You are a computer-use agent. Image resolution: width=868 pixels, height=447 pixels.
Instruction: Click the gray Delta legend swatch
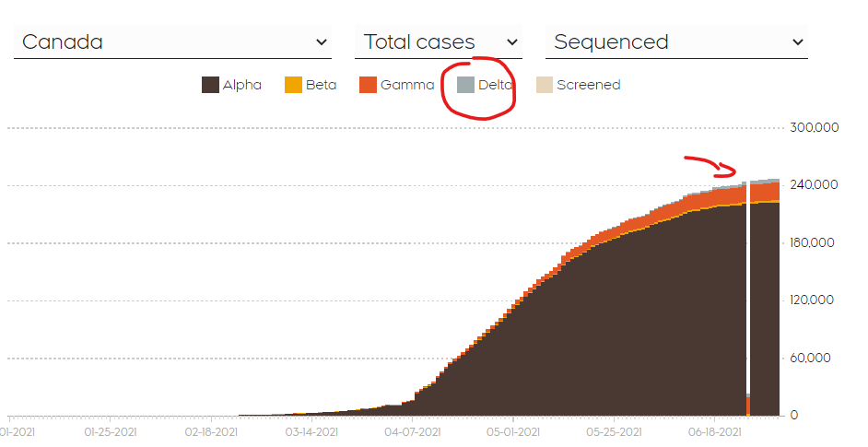tap(465, 85)
